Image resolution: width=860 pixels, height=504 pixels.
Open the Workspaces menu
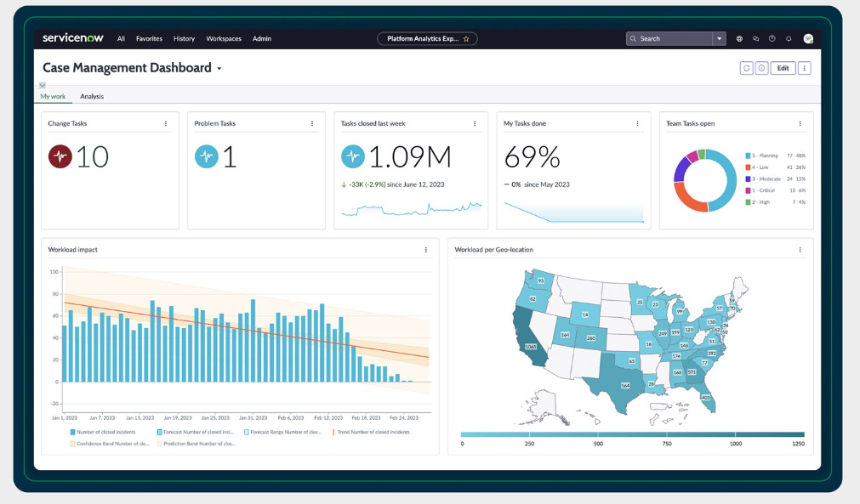pos(224,39)
